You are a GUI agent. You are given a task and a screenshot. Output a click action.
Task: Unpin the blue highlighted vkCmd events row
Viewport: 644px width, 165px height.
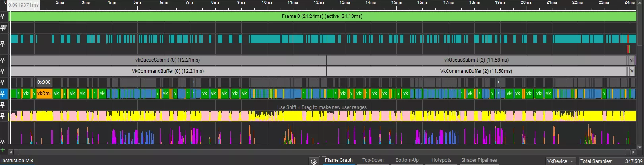[x=3, y=94]
